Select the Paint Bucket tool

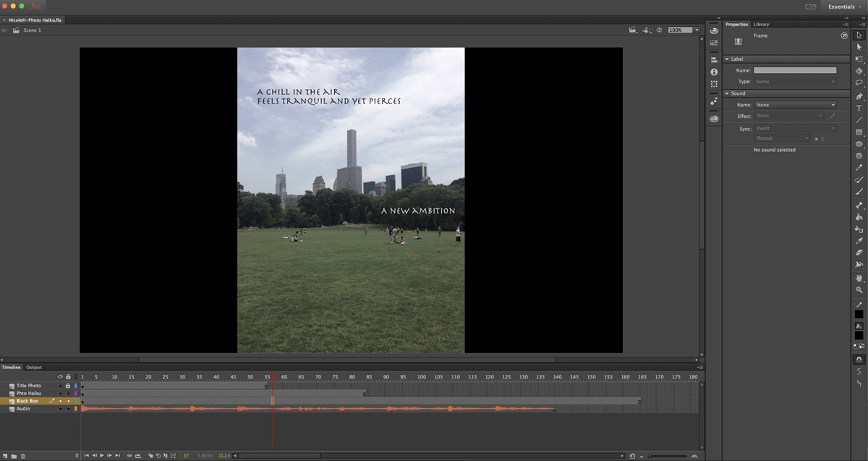859,217
